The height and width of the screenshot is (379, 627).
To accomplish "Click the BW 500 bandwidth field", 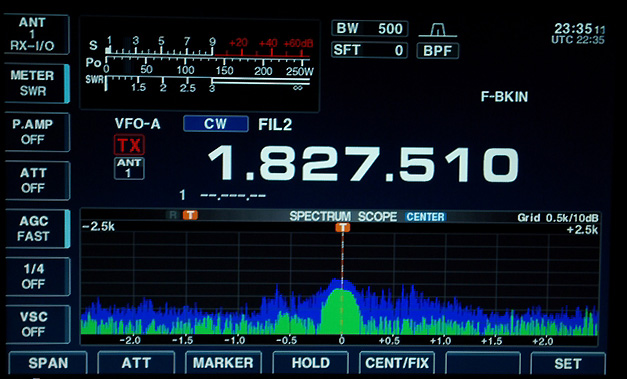I will (x=369, y=29).
